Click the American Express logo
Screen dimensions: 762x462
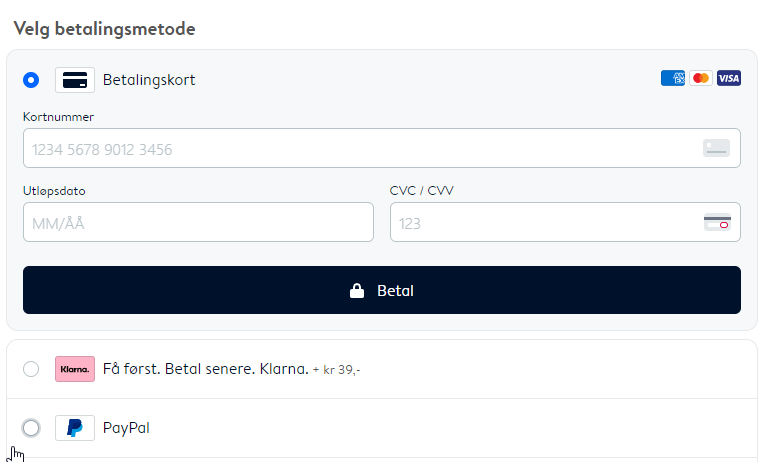click(x=673, y=78)
